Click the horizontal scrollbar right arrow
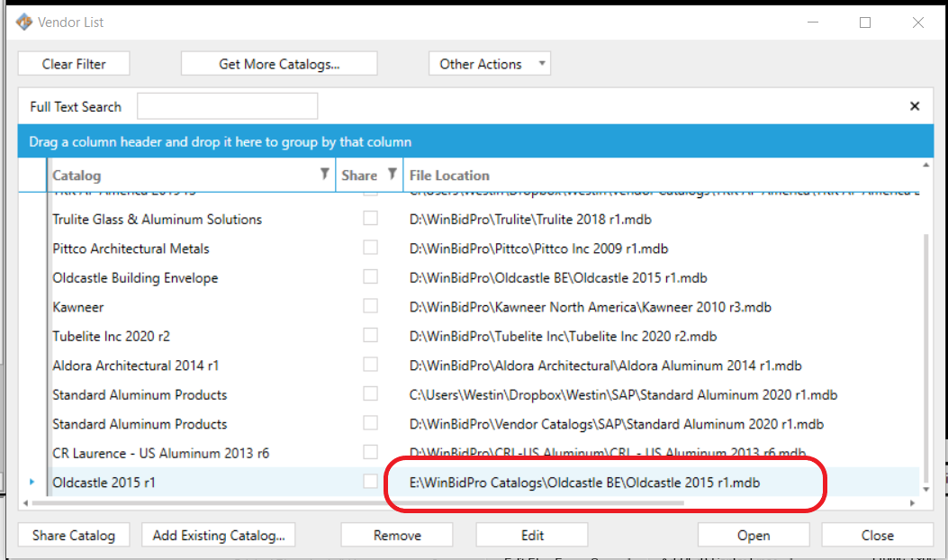The image size is (948, 560). click(912, 503)
